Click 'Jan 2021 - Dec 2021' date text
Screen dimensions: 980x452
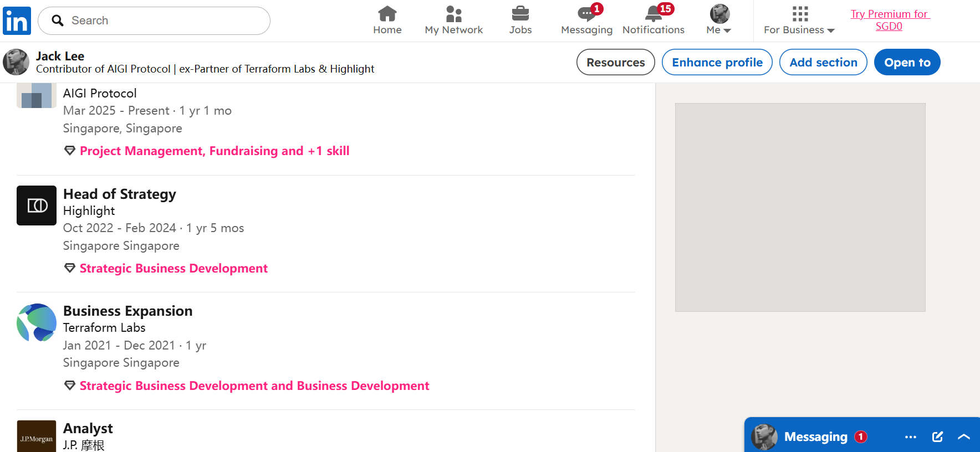119,346
